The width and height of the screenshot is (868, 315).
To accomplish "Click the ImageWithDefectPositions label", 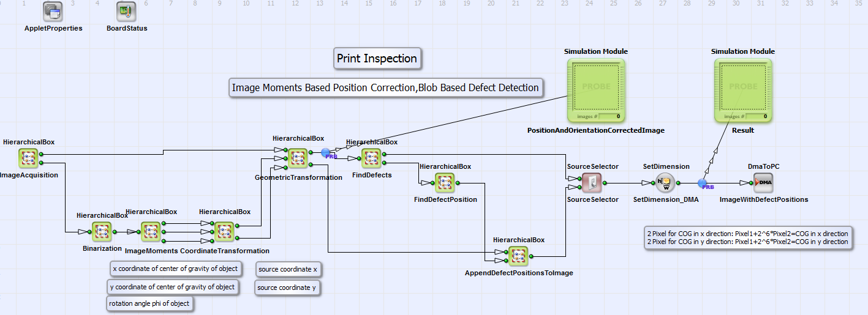I will pyautogui.click(x=764, y=199).
